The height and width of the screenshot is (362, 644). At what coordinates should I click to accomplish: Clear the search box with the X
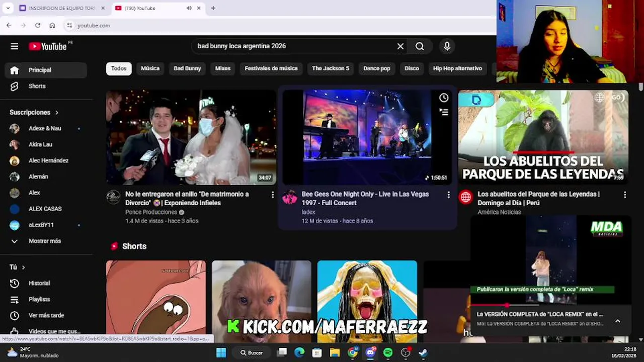click(x=400, y=46)
